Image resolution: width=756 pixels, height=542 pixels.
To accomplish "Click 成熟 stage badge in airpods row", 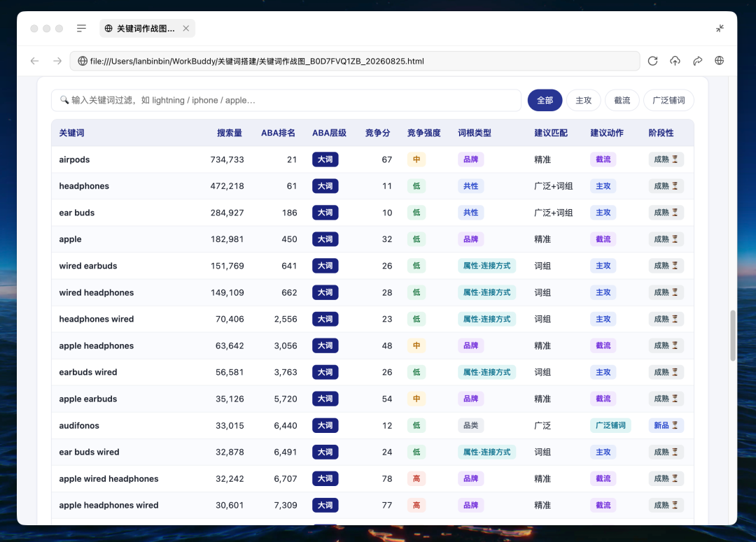I will (666, 159).
